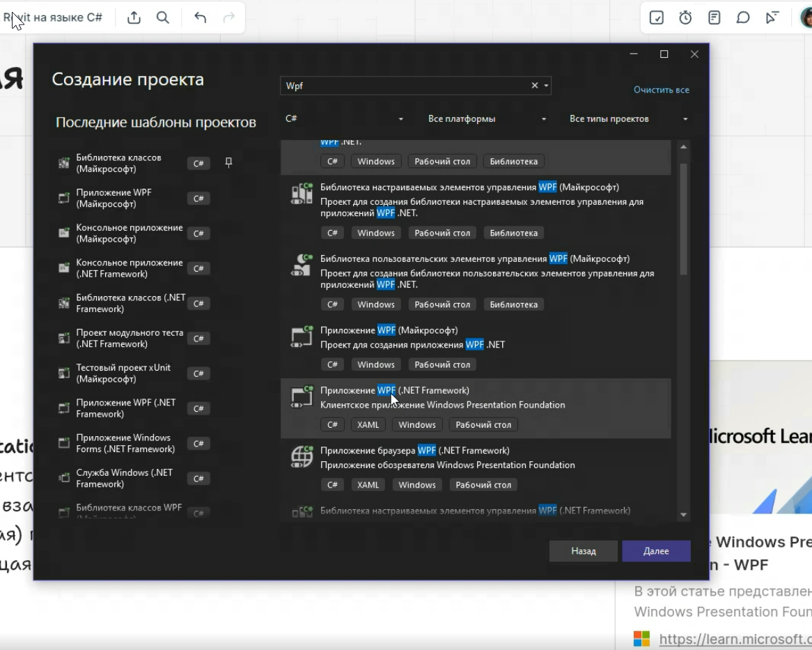Click the icon of Библиотека пользовательских элементов управления WPF
Viewport: 812px width, 650px height.
(x=302, y=265)
